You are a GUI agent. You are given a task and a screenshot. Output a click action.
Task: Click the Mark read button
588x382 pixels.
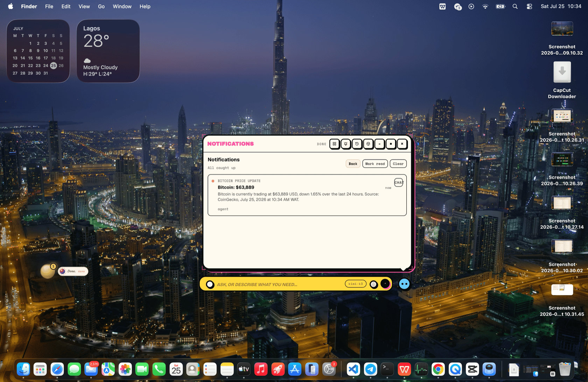point(375,164)
